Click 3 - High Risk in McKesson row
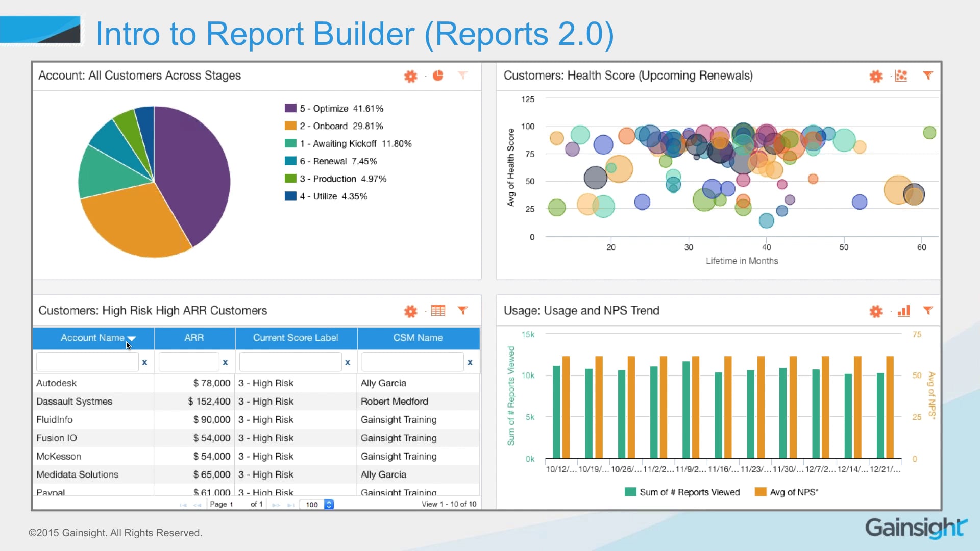This screenshot has width=980, height=551. click(x=266, y=457)
